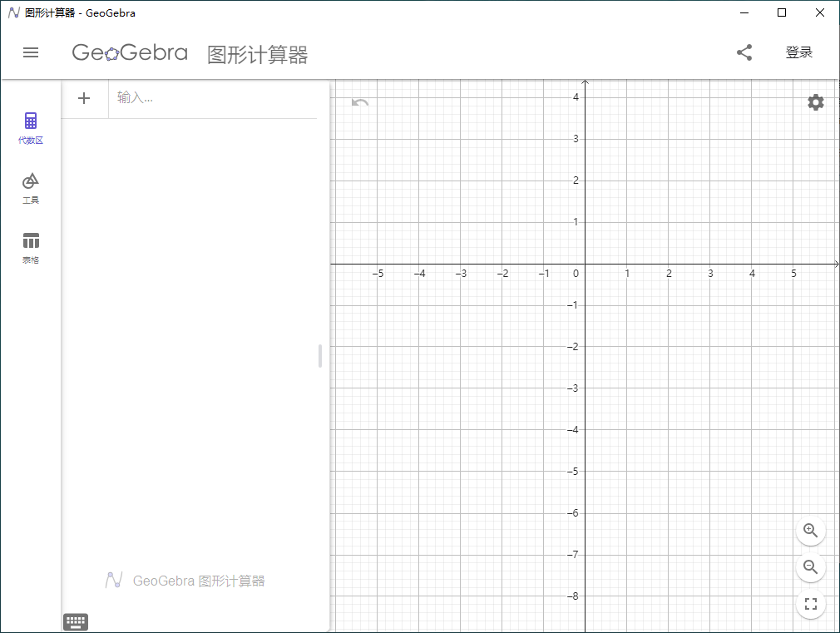This screenshot has height=633, width=840.
Task: Open the main hamburger menu
Action: (x=31, y=52)
